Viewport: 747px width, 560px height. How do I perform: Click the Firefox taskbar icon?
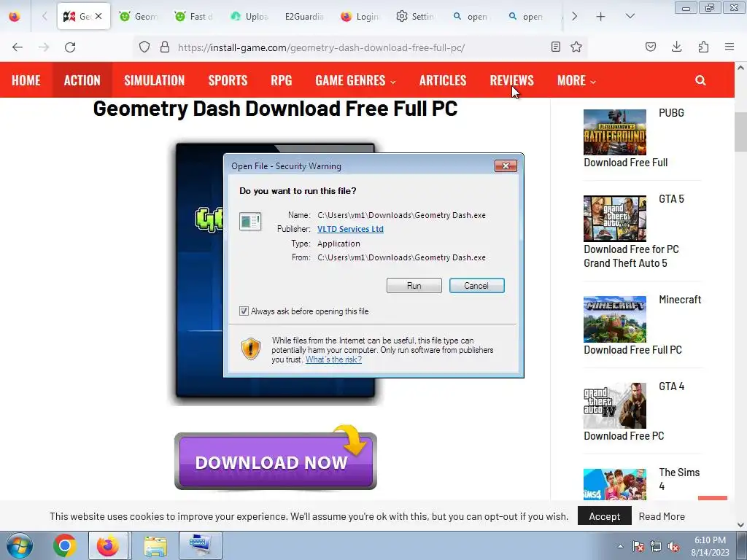tap(108, 545)
